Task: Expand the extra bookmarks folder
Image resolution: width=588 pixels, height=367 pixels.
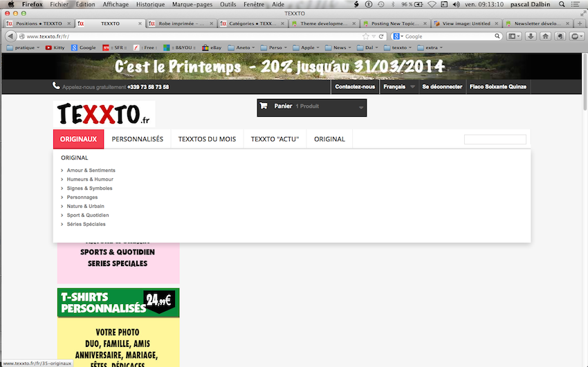Action: point(430,48)
